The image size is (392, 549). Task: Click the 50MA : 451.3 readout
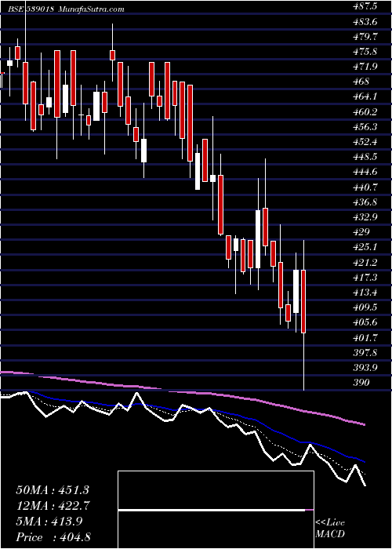click(x=53, y=490)
